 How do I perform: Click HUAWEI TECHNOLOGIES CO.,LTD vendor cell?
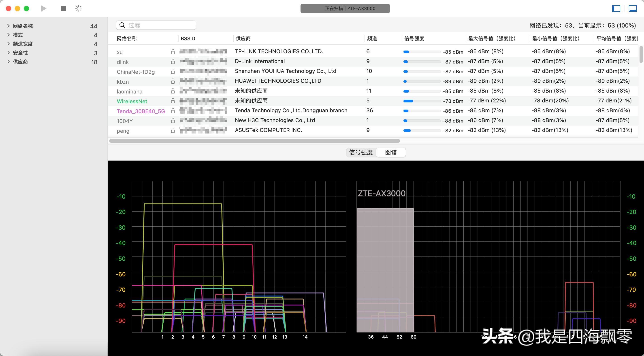point(278,81)
